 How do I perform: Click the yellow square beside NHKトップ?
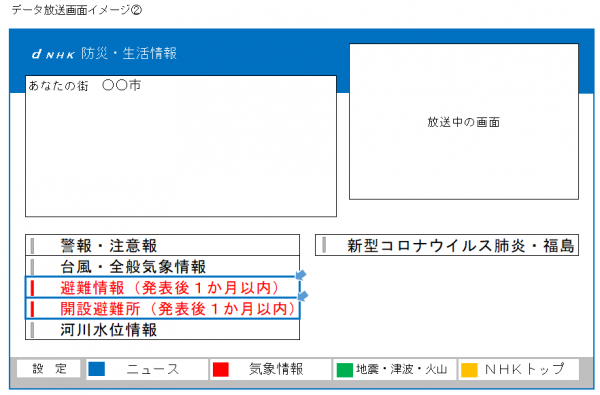pos(469,370)
